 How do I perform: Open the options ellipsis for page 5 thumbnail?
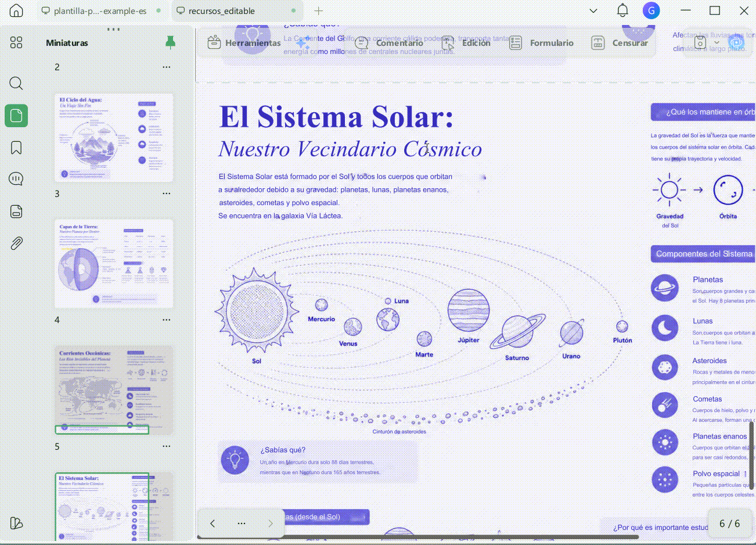(167, 446)
